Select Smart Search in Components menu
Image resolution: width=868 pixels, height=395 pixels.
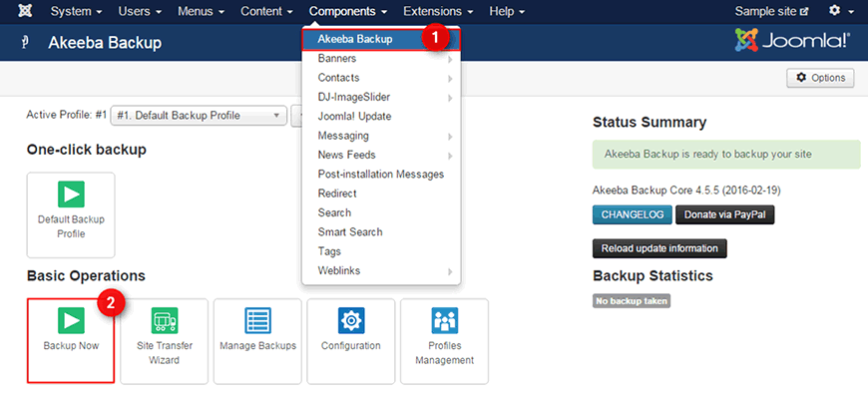click(x=381, y=232)
